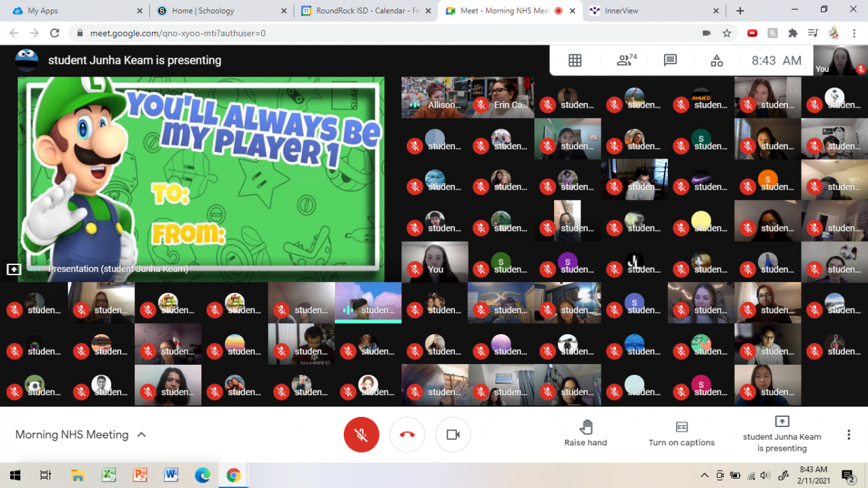This screenshot has width=868, height=488.
Task: Show hidden system tray icons
Action: pos(705,475)
